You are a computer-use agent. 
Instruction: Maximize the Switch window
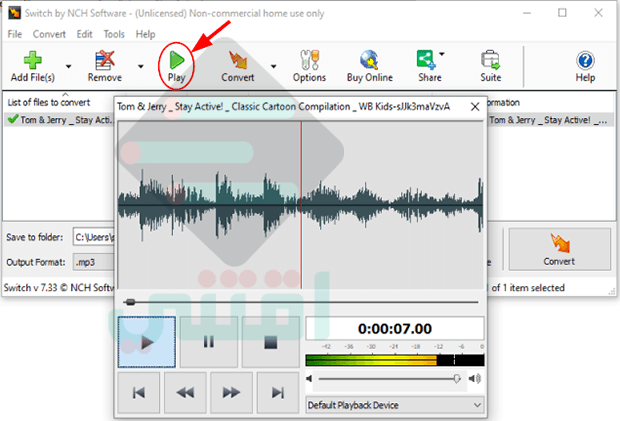pyautogui.click(x=562, y=13)
